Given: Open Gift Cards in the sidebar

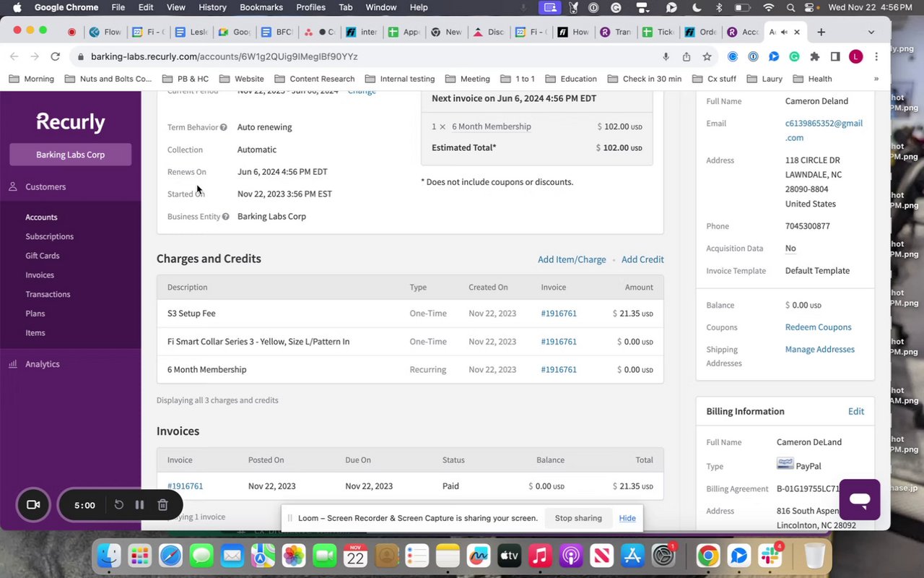Looking at the screenshot, I should [43, 256].
